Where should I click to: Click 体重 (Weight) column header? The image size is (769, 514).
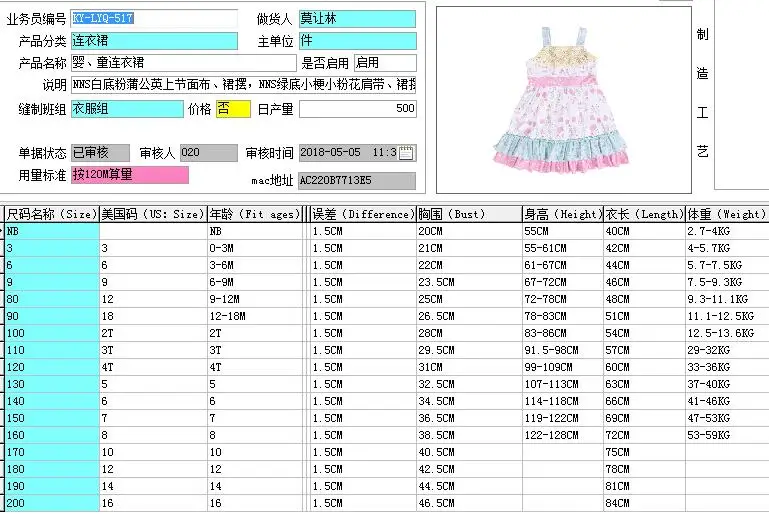tap(727, 214)
